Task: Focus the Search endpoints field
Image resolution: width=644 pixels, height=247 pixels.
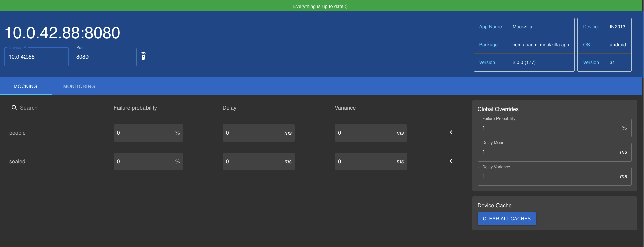Action: pos(50,108)
